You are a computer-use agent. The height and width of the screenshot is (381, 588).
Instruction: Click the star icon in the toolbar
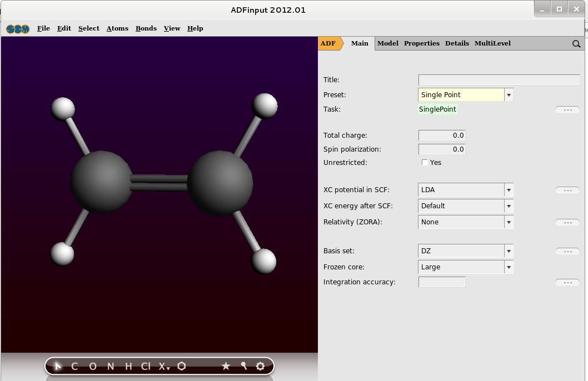pyautogui.click(x=226, y=366)
